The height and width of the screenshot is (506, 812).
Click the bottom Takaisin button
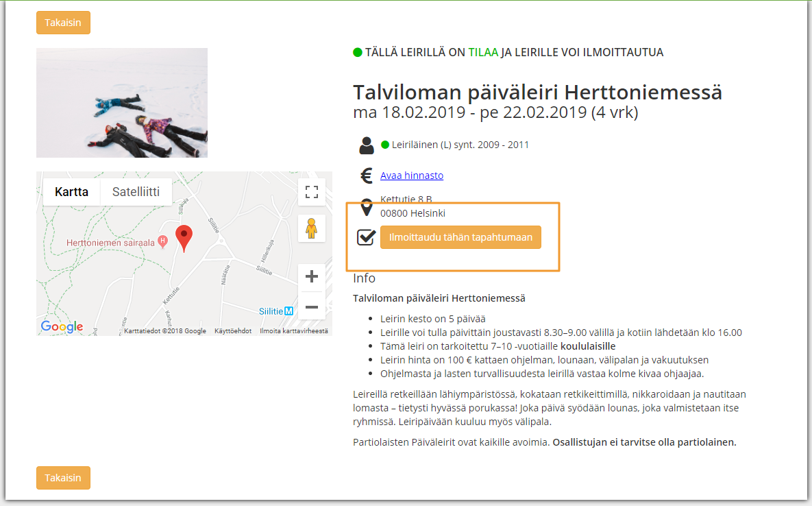63,477
